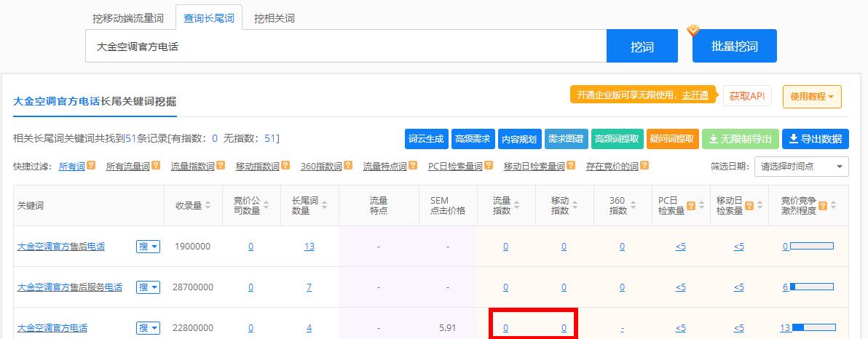Open keyword 大金空调官方售后电话
Screen dimensions: 868x339
click(x=61, y=247)
